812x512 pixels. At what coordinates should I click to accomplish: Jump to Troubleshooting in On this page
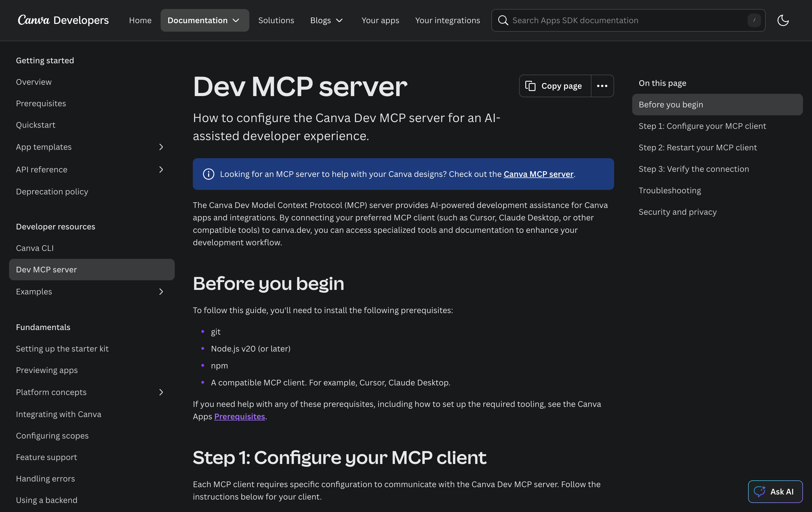point(669,190)
